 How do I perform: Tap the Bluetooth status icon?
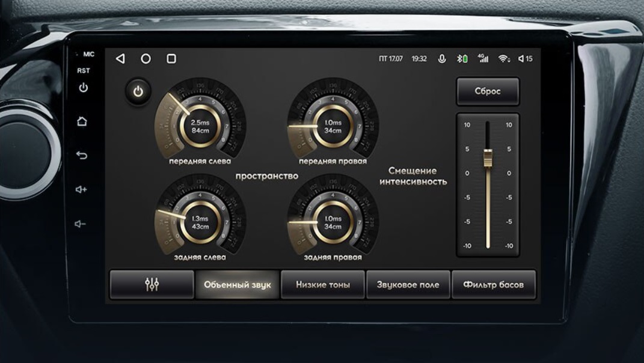pyautogui.click(x=462, y=59)
